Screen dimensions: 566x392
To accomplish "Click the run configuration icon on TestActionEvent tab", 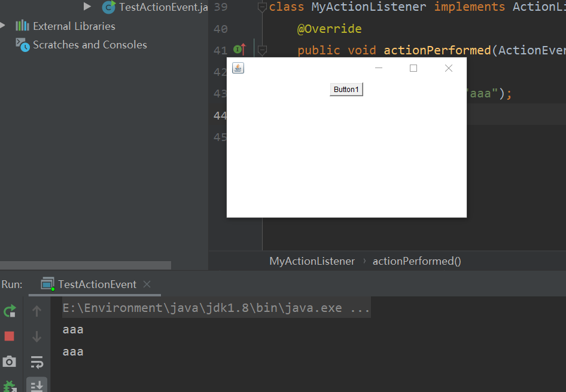I will [x=48, y=284].
